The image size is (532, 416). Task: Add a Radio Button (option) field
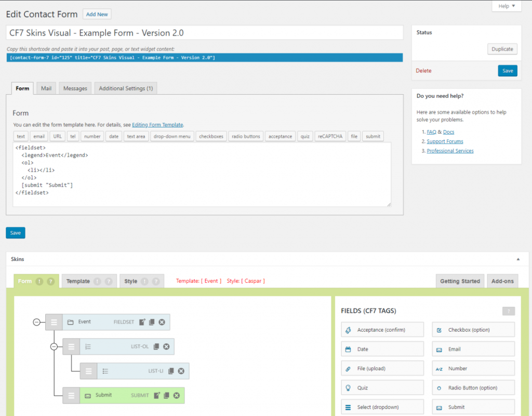473,388
